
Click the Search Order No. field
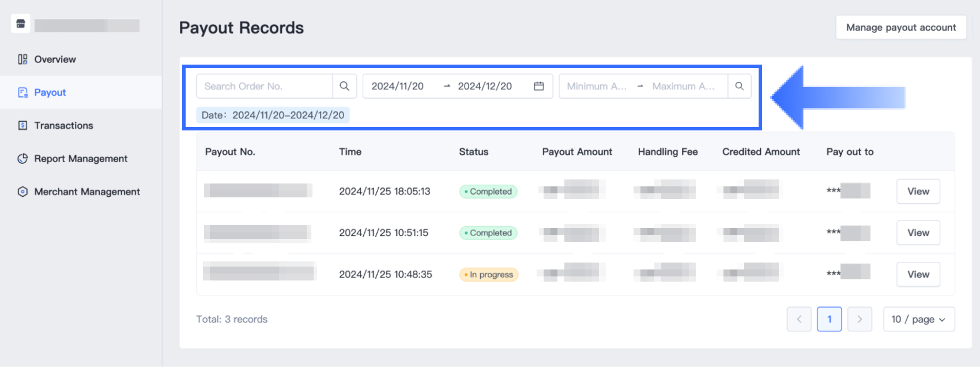click(x=265, y=86)
